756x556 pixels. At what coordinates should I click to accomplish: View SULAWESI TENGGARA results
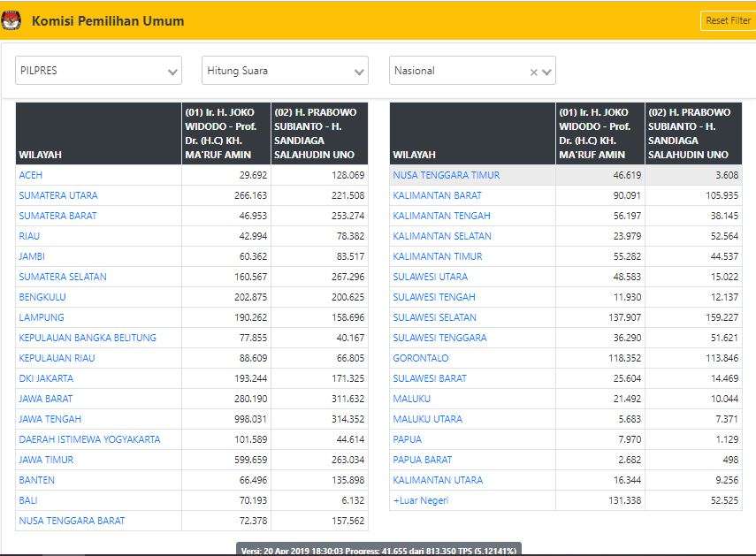point(440,338)
